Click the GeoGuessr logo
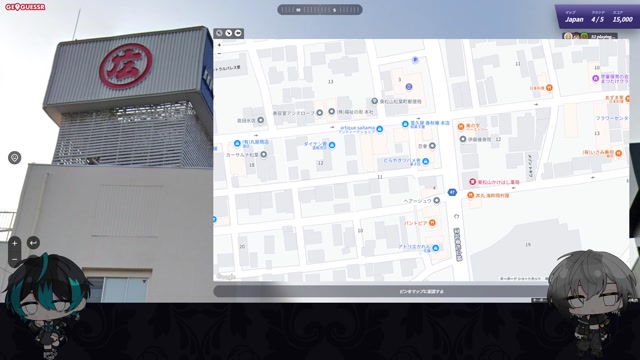The width and height of the screenshot is (640, 360). click(25, 7)
